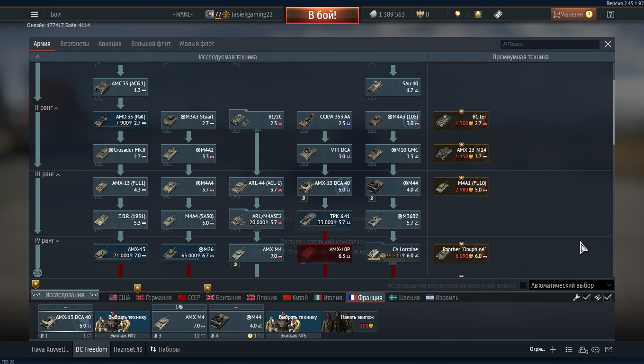Open the Бои game mode selector

pyautogui.click(x=56, y=14)
